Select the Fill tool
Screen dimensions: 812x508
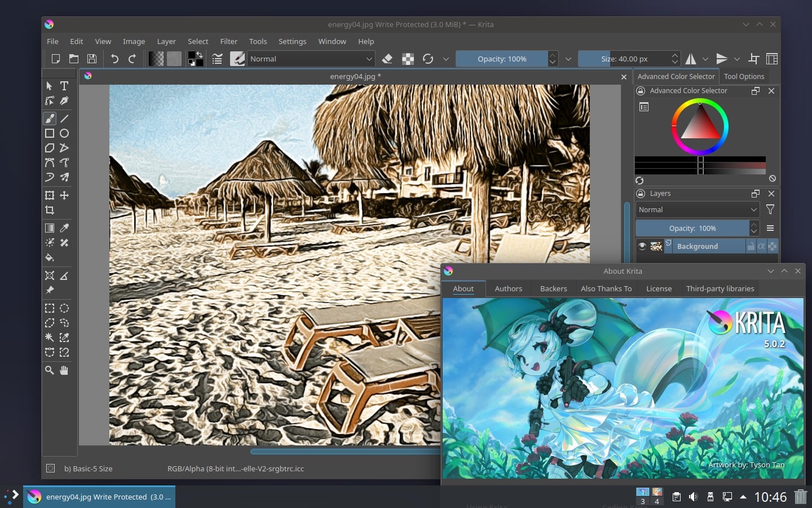coord(49,257)
